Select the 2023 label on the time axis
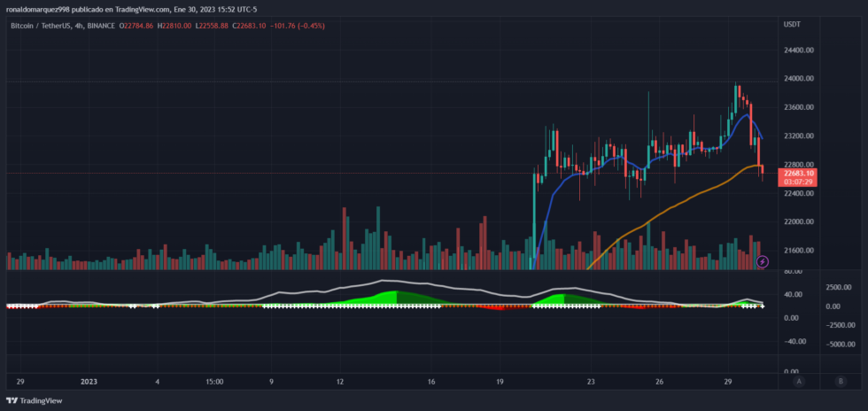Viewport: 868px width, 411px height. coord(89,382)
